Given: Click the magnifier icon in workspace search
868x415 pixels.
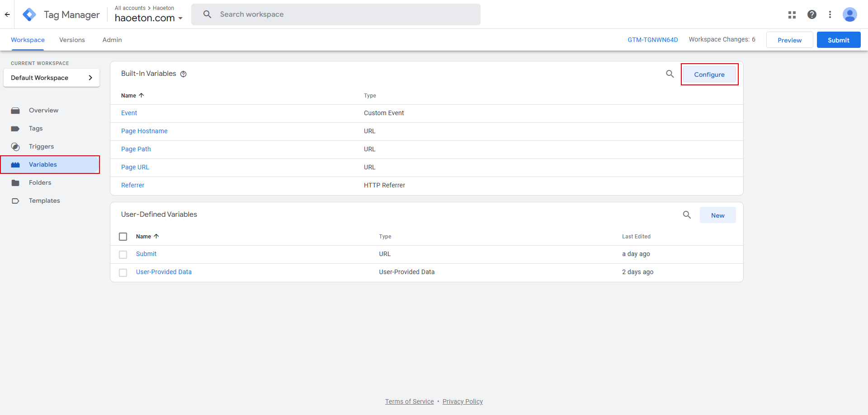Looking at the screenshot, I should pos(208,14).
